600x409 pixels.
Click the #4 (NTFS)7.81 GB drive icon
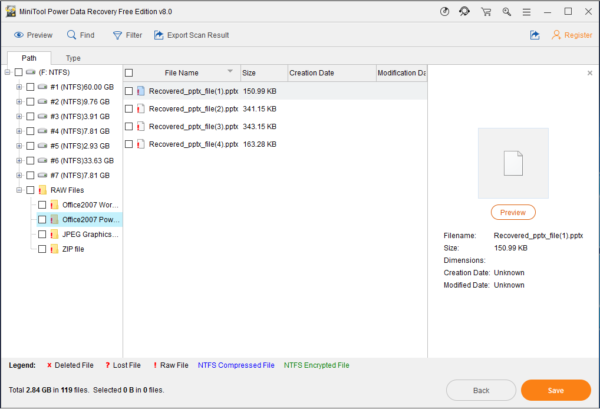tap(43, 131)
